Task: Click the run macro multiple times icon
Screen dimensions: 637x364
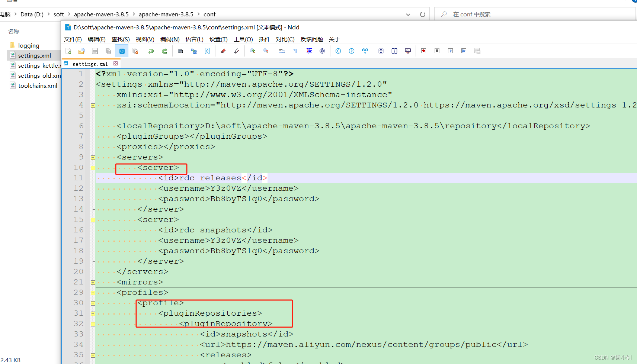Action: pos(464,51)
